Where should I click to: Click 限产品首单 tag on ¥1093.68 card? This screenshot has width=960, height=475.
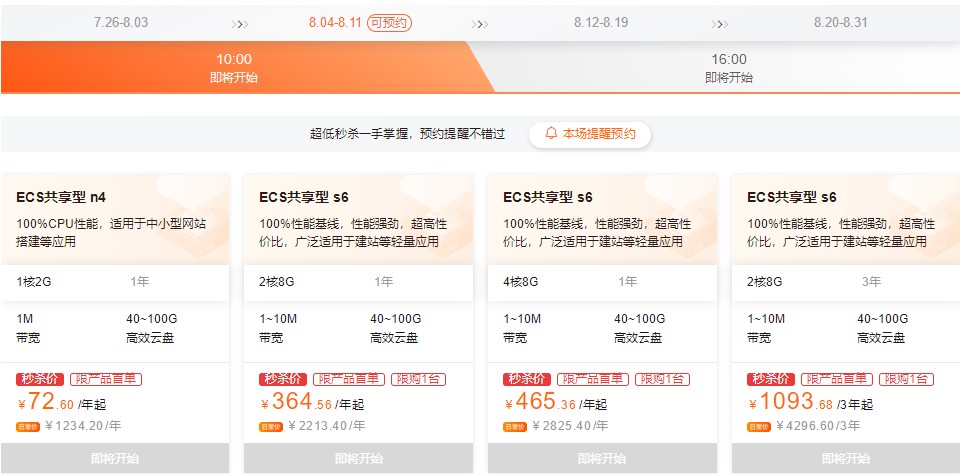click(836, 380)
